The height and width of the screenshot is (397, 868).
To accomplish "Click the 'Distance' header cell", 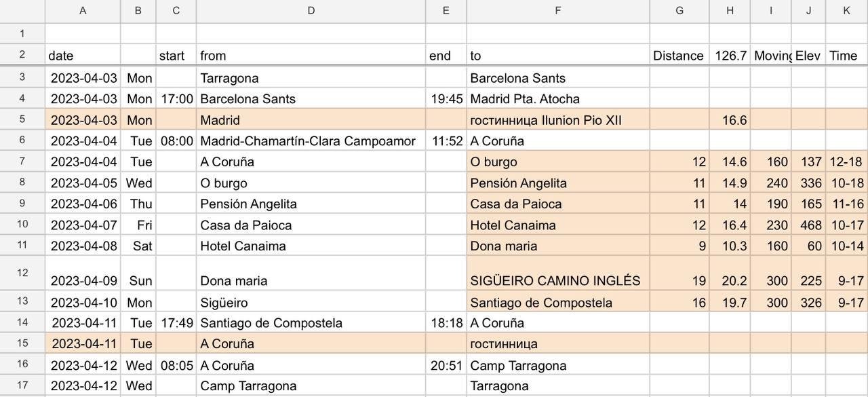I will [x=679, y=56].
